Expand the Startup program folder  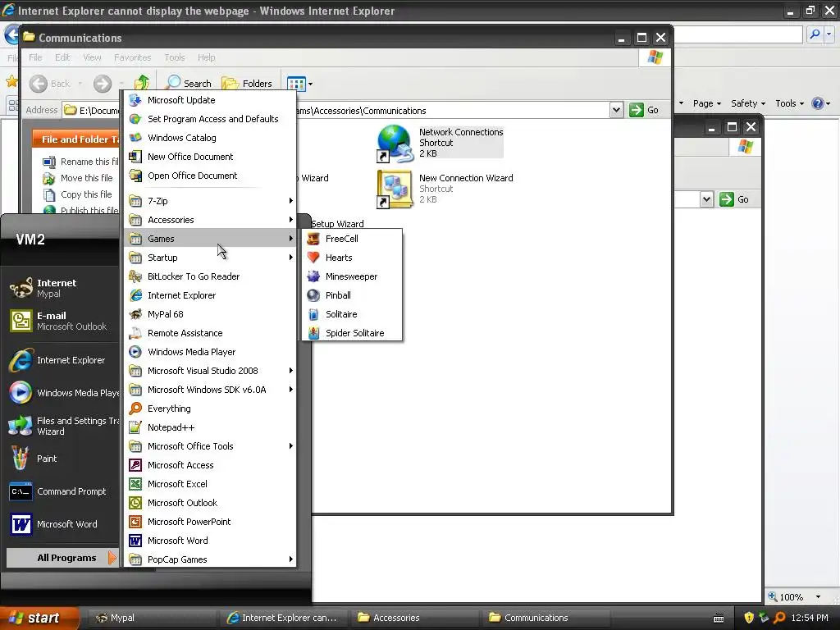(x=210, y=258)
